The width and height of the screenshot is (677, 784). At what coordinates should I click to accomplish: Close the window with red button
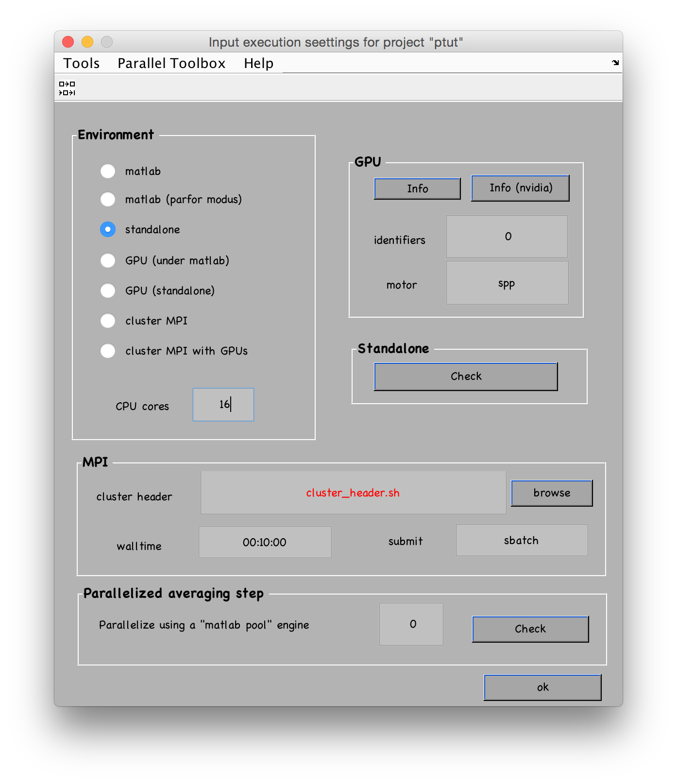coord(68,42)
